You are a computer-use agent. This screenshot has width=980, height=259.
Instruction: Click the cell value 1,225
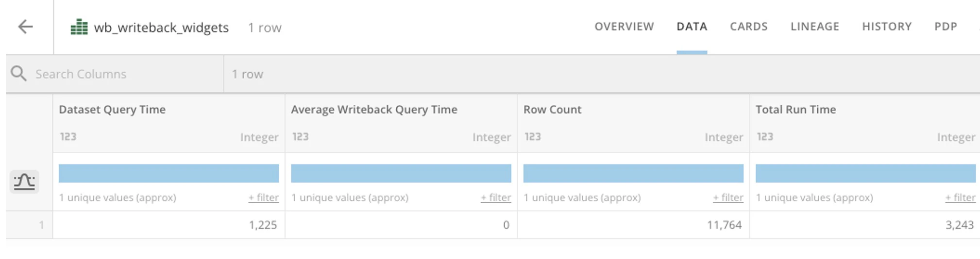(263, 225)
